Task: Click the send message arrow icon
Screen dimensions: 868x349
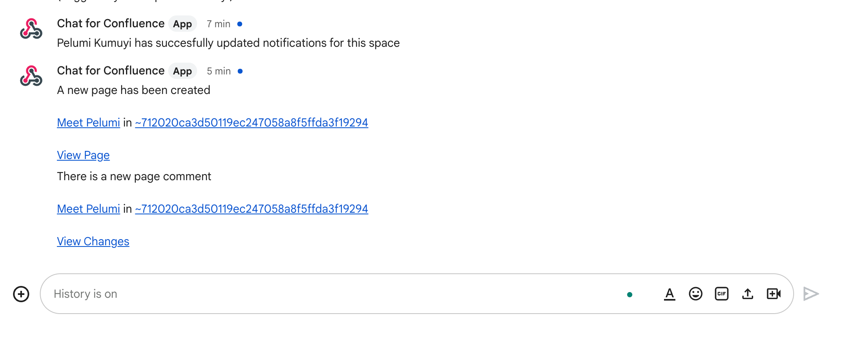Action: click(x=811, y=294)
